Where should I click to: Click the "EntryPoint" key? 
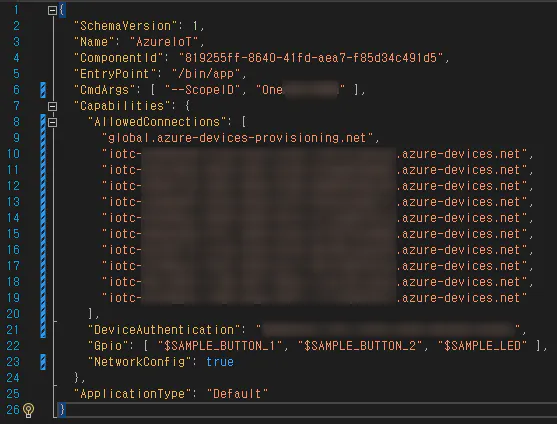tap(115, 74)
